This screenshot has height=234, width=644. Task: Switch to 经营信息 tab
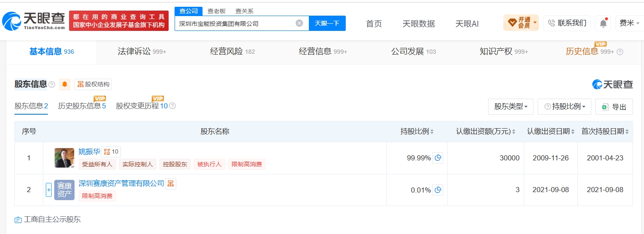tap(323, 52)
